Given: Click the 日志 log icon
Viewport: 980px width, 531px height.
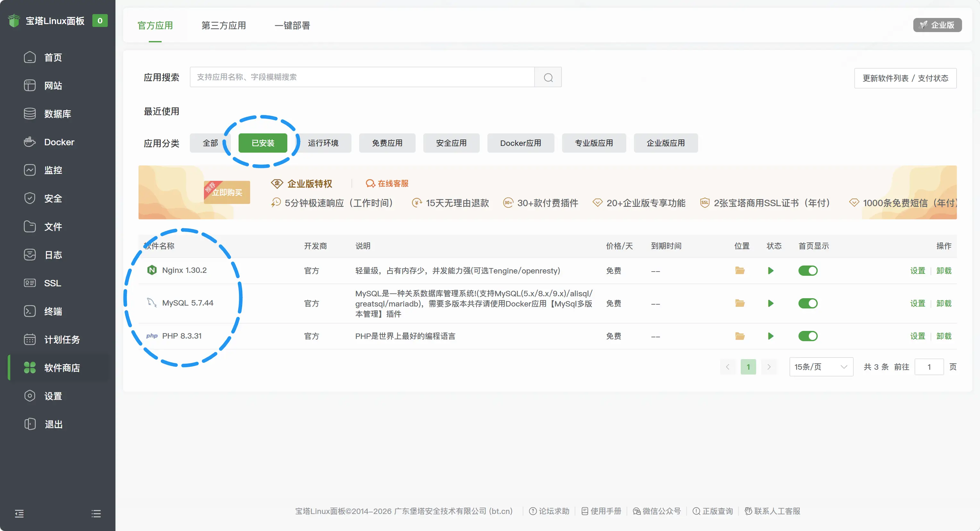Looking at the screenshot, I should tap(30, 255).
